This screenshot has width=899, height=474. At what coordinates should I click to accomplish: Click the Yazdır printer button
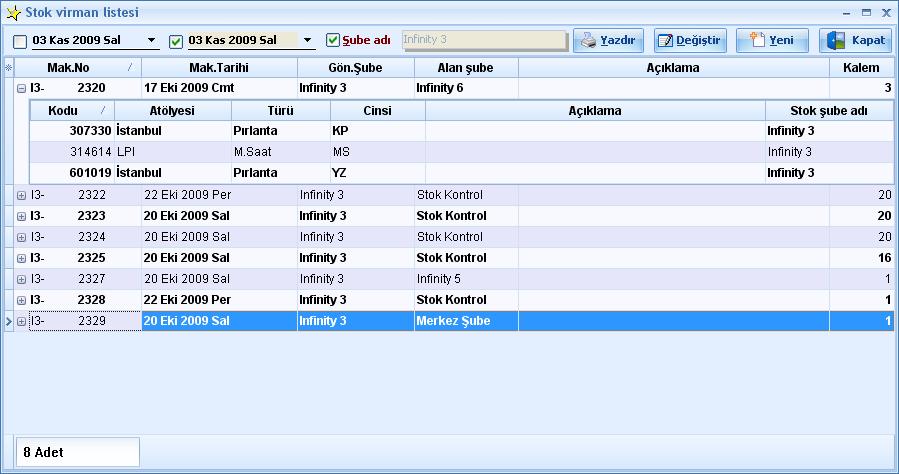[x=608, y=41]
